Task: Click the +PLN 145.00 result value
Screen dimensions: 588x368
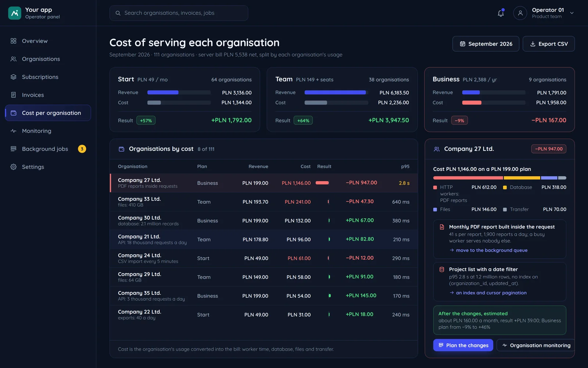Action: coord(361,296)
